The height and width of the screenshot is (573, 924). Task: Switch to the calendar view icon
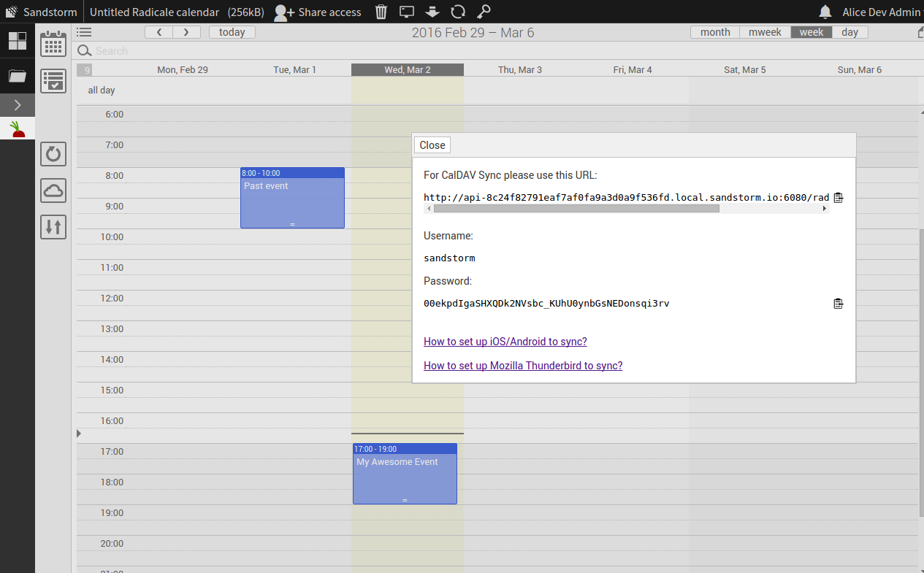coord(53,44)
